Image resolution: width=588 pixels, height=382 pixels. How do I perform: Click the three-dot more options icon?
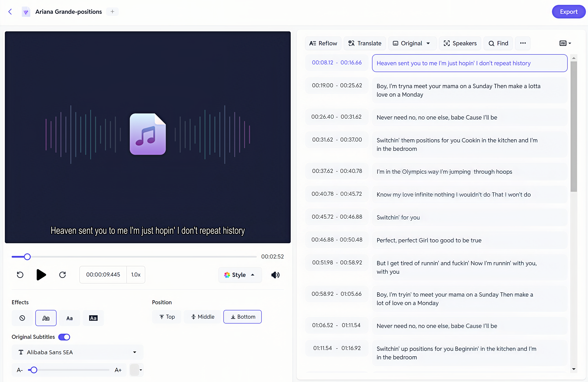(x=523, y=43)
